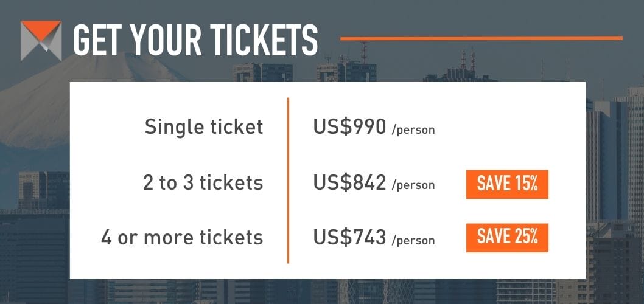Screen dimensions: 644x304
Task: Click /person next to US$990
Action: click(414, 130)
